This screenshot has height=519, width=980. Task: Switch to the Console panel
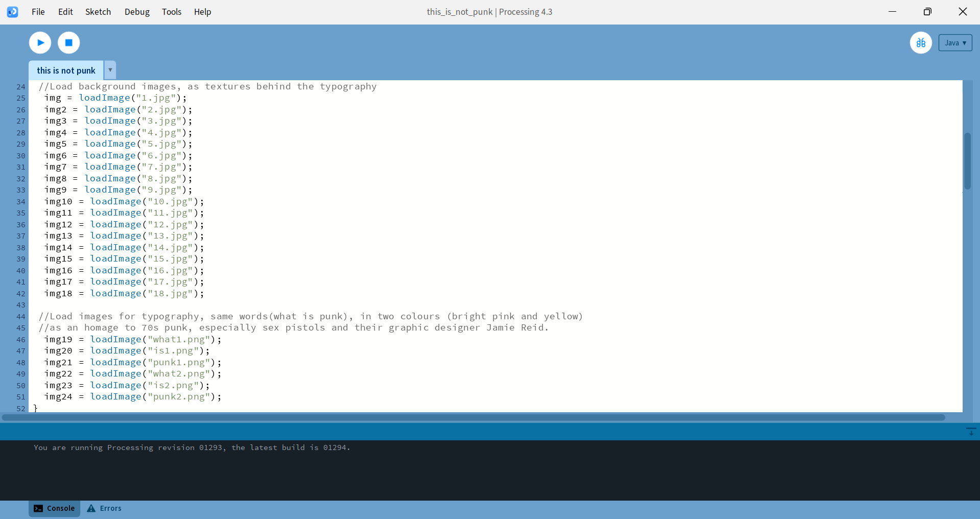(x=55, y=508)
